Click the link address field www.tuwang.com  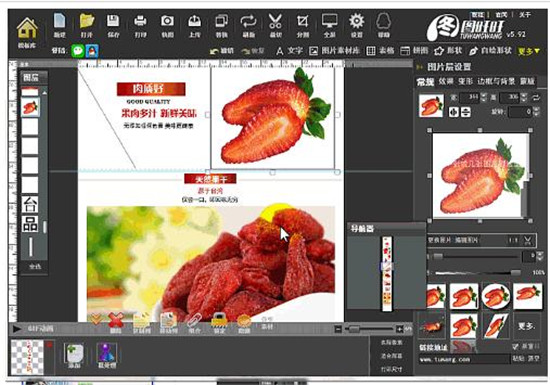tap(464, 359)
